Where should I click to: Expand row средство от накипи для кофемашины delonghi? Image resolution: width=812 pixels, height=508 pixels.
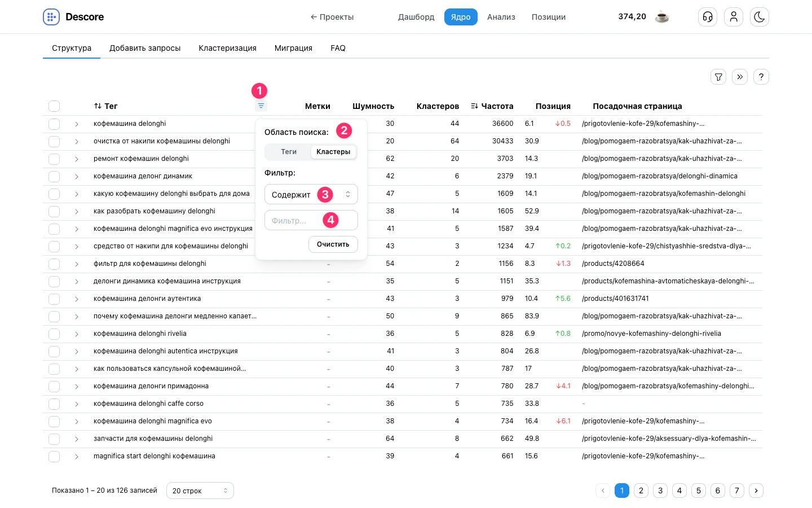[77, 247]
